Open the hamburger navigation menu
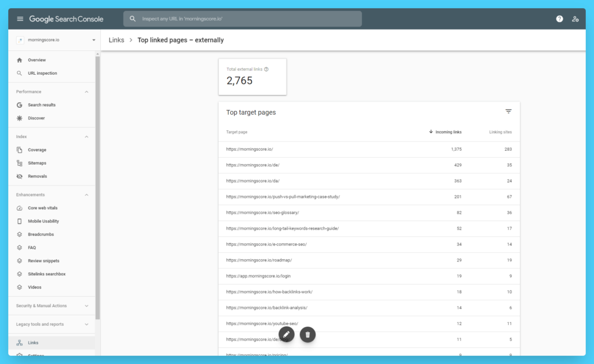The image size is (594, 364). click(x=20, y=19)
